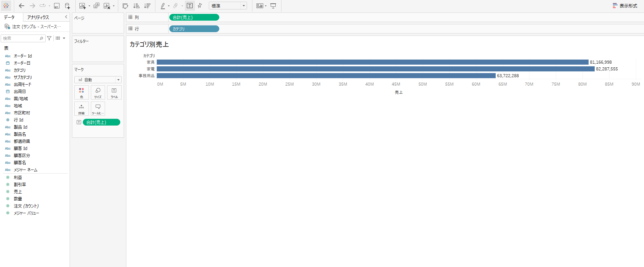
Task: Select the 注文 (サンプル - スーパース… data source
Action: click(36, 26)
